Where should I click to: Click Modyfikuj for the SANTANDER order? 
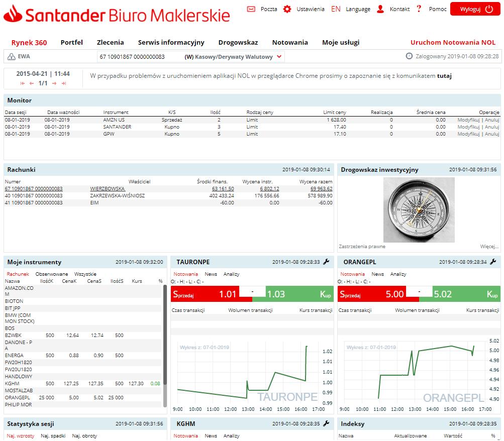(x=468, y=127)
